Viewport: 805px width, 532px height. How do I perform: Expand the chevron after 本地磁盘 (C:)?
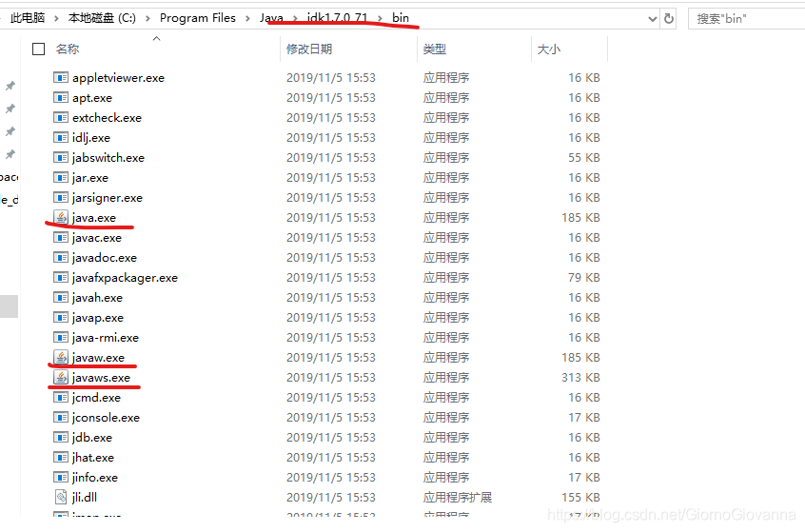[147, 18]
